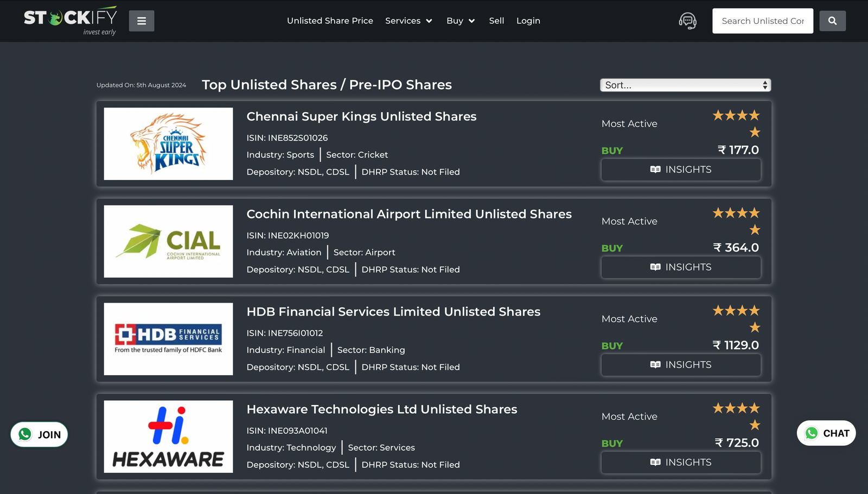This screenshot has width=868, height=494.
Task: Click 'Industry: Technology' text
Action: [x=291, y=448]
